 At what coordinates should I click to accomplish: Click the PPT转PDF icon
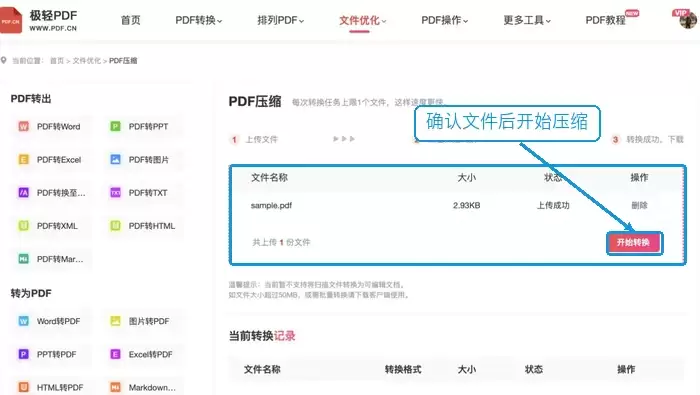(24, 354)
